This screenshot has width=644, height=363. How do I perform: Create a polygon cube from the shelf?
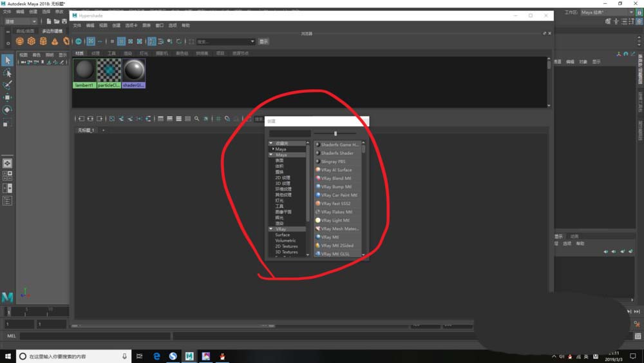pyautogui.click(x=31, y=41)
